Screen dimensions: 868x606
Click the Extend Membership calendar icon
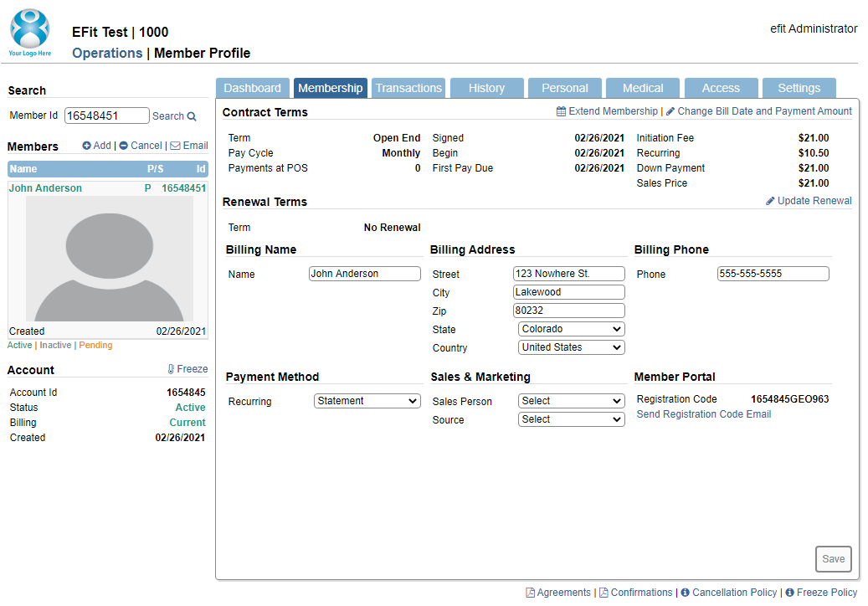[561, 111]
